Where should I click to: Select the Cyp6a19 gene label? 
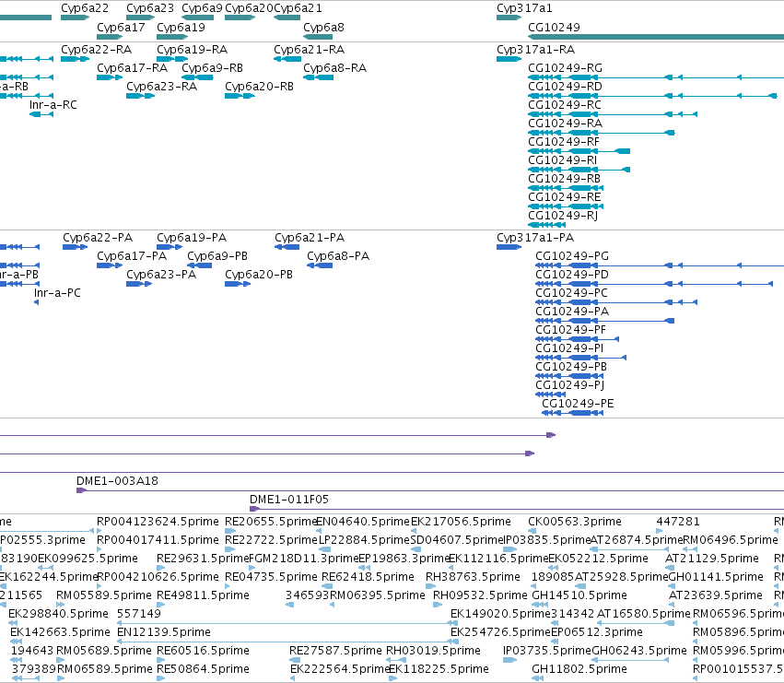(x=181, y=27)
